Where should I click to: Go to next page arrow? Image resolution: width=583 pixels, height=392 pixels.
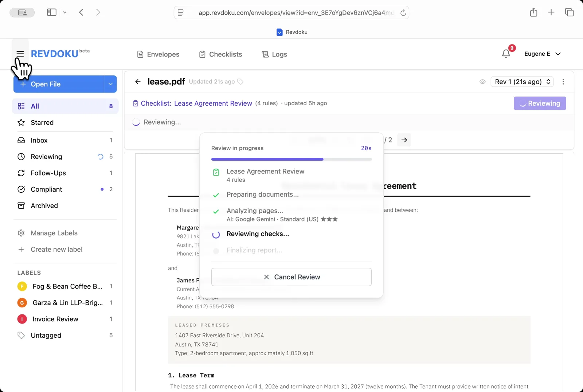(404, 140)
